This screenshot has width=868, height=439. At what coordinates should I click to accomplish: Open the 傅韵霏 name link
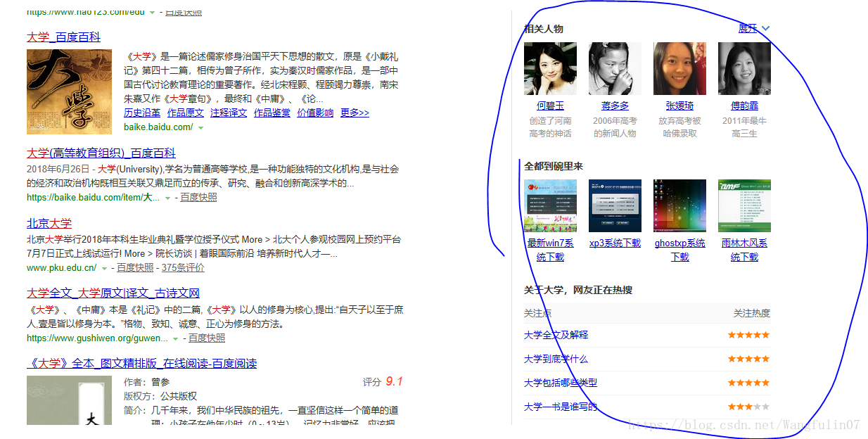tap(744, 106)
